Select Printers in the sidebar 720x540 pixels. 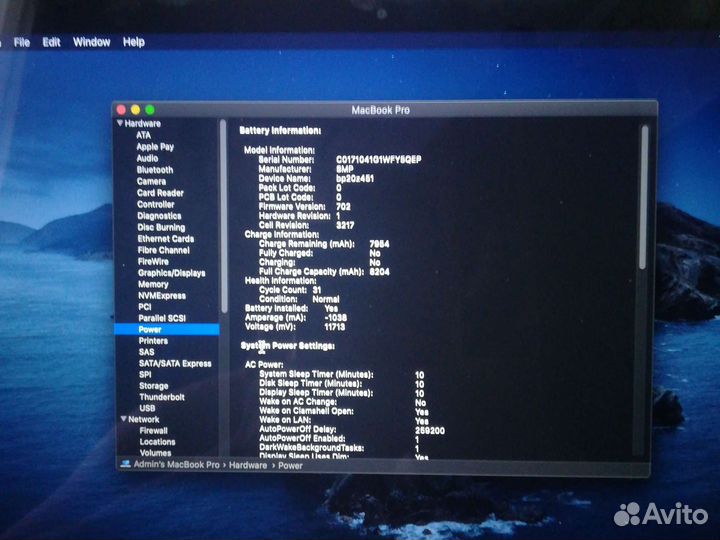[x=153, y=341]
